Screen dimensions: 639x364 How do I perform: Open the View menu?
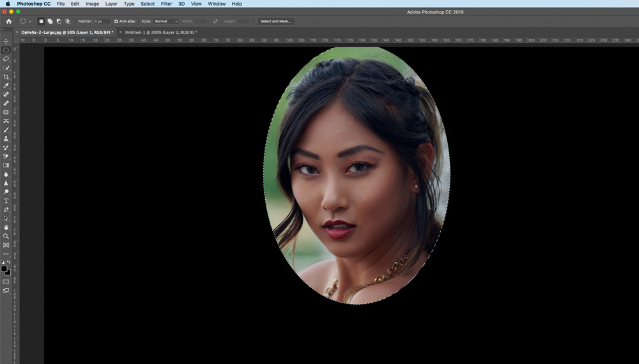tap(196, 4)
